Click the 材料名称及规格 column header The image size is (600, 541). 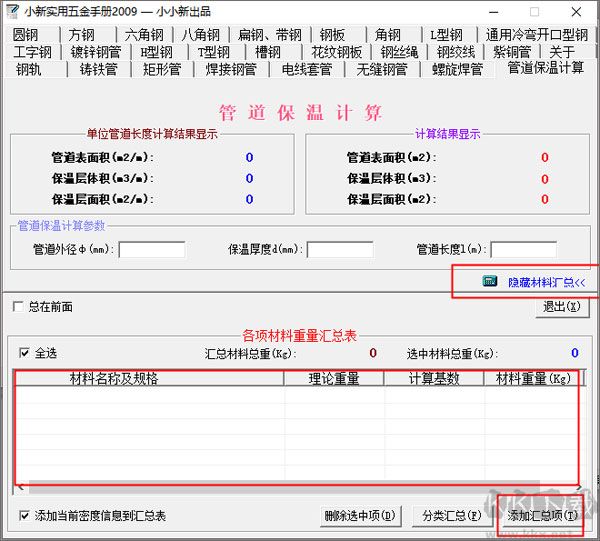[x=149, y=378]
